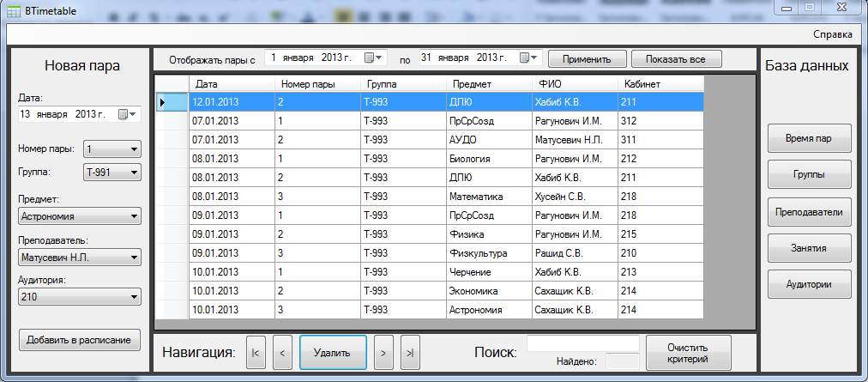Image resolution: width=868 pixels, height=382 pixels.
Task: Click the Физкультура subject cell
Action: [490, 253]
